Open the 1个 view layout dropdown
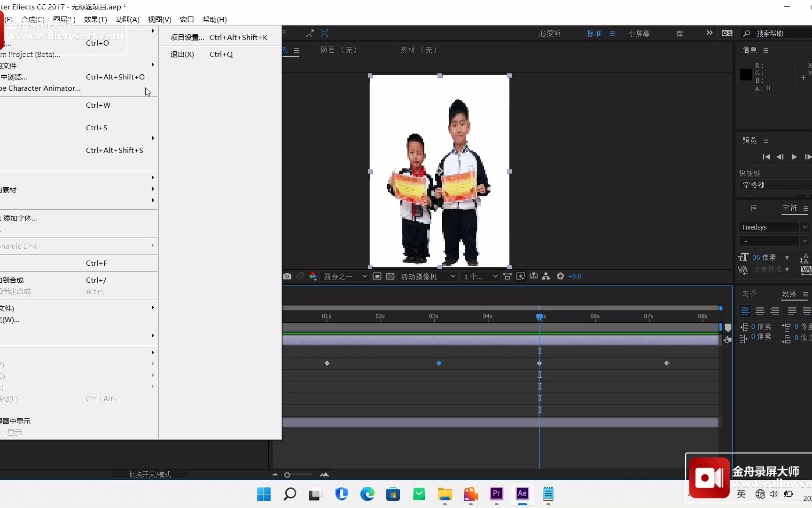812x508 pixels. pyautogui.click(x=480, y=276)
